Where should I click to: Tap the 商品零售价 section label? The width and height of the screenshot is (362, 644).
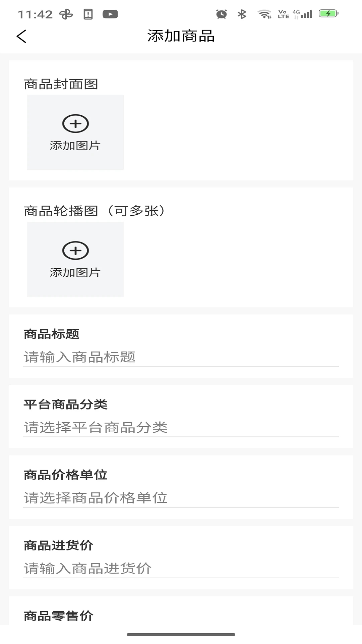(58, 616)
